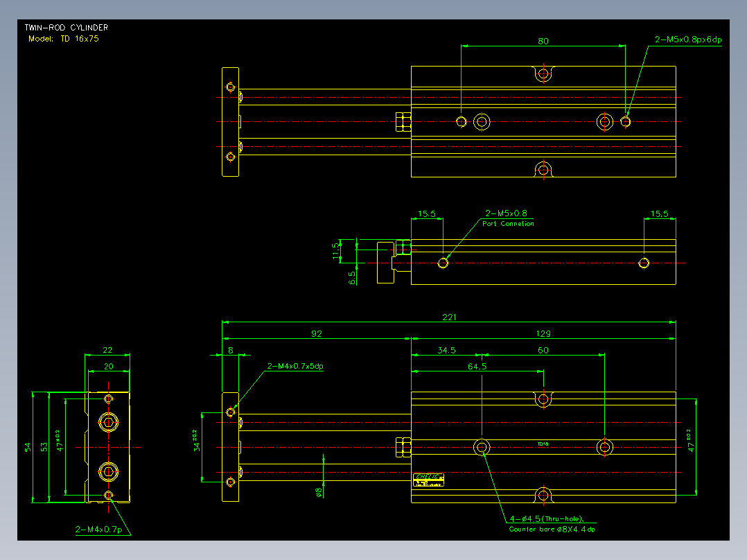Image resolution: width=747 pixels, height=560 pixels.
Task: Click the 80 dimension value
Action: click(x=543, y=41)
